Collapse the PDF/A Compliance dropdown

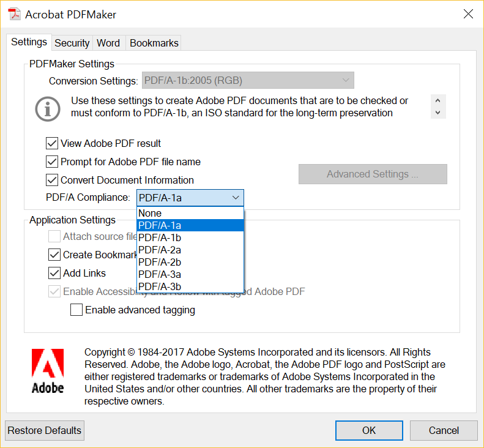190,198
